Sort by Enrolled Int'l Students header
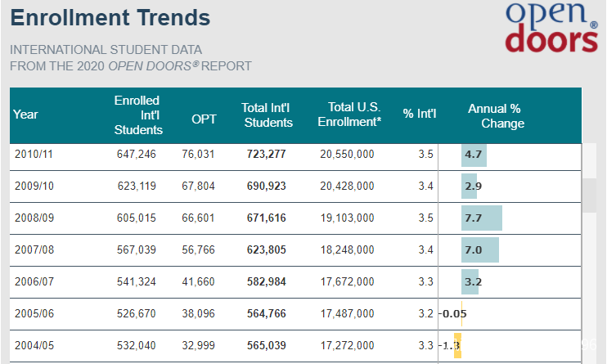Viewport: 607px width, 364px height. (x=137, y=115)
